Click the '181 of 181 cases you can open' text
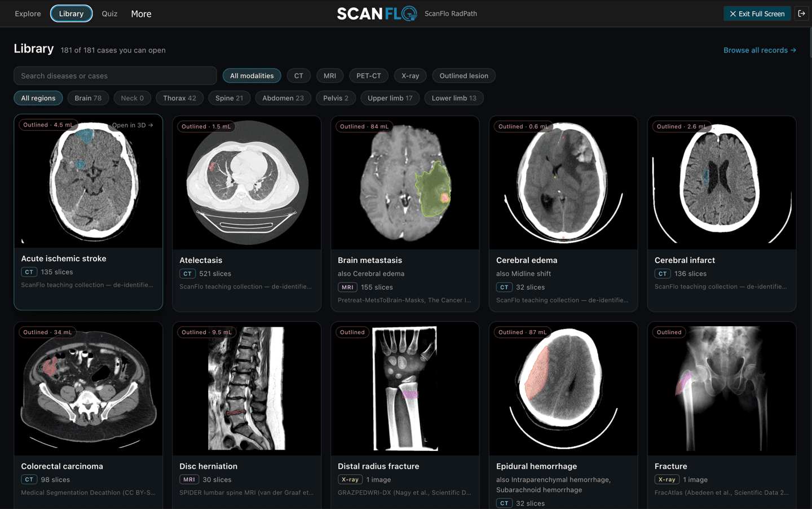Image resolution: width=812 pixels, height=509 pixels. tap(113, 50)
